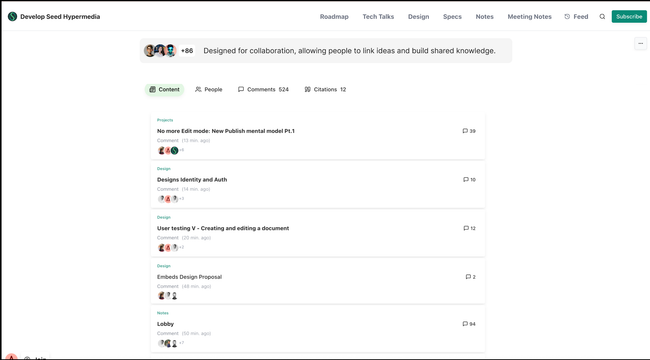The image size is (650, 360).
Task: Click comment icon on User testing V card
Action: tap(466, 228)
